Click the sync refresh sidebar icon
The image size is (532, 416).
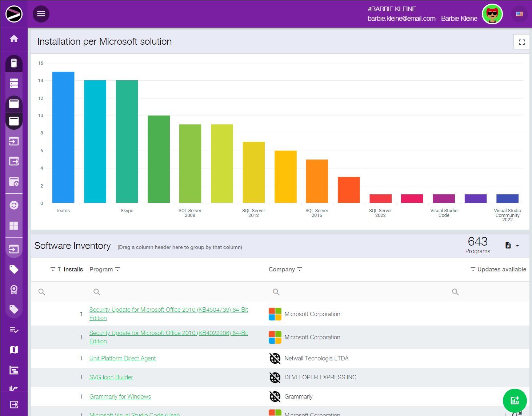point(14,205)
